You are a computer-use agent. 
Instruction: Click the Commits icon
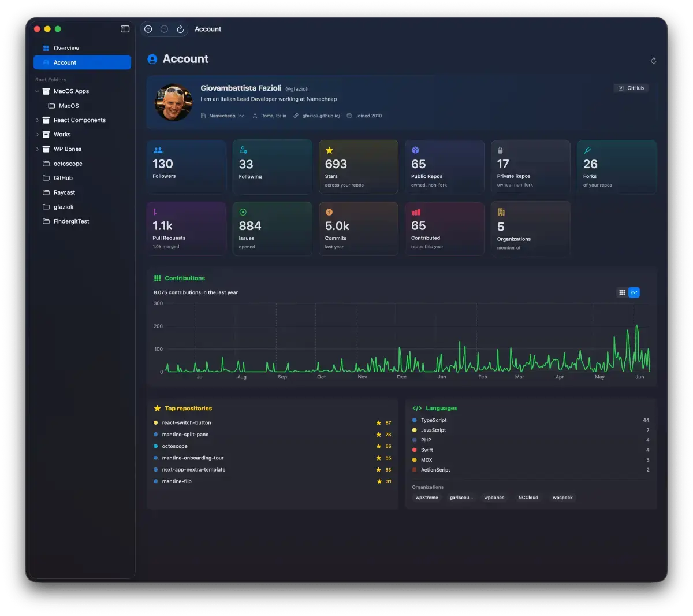click(329, 212)
